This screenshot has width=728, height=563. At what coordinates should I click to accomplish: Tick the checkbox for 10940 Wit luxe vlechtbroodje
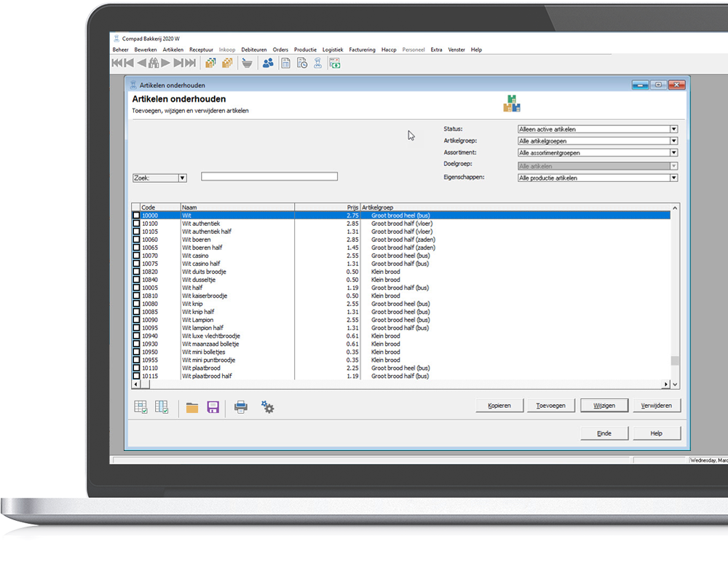point(136,336)
